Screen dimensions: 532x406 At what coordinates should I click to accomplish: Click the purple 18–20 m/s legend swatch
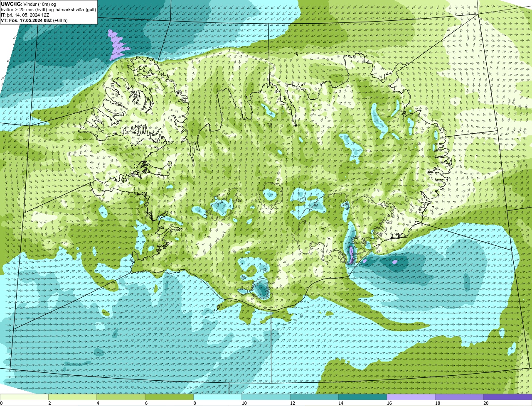(x=459, y=397)
